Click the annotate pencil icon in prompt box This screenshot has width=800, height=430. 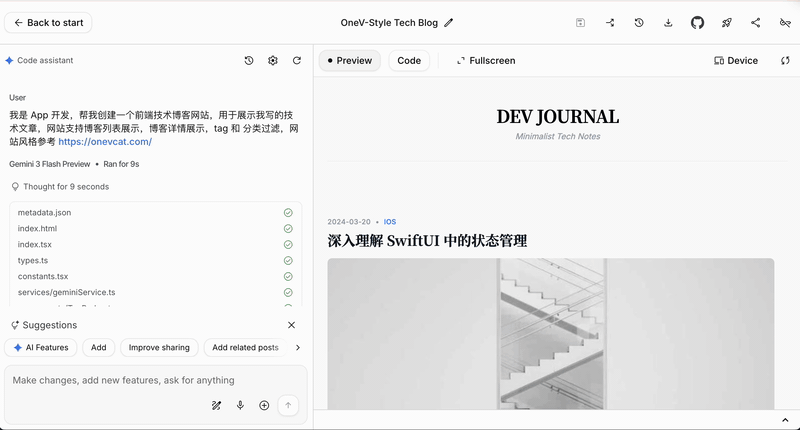pyautogui.click(x=216, y=406)
